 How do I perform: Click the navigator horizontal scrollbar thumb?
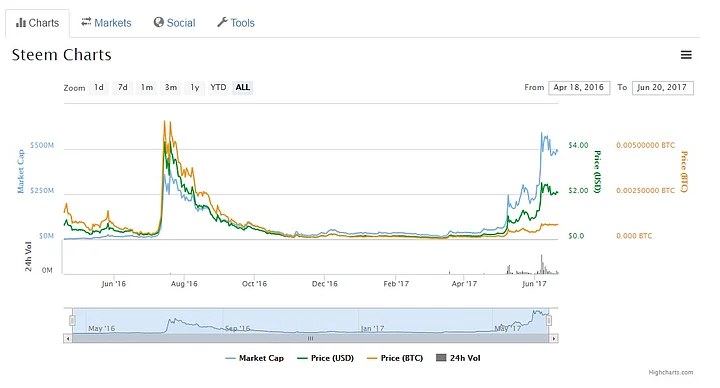(x=311, y=338)
